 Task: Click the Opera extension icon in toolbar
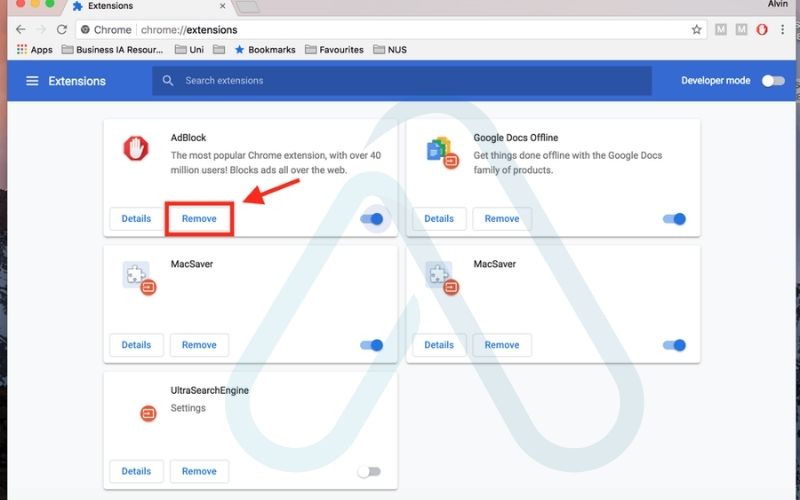pyautogui.click(x=762, y=30)
